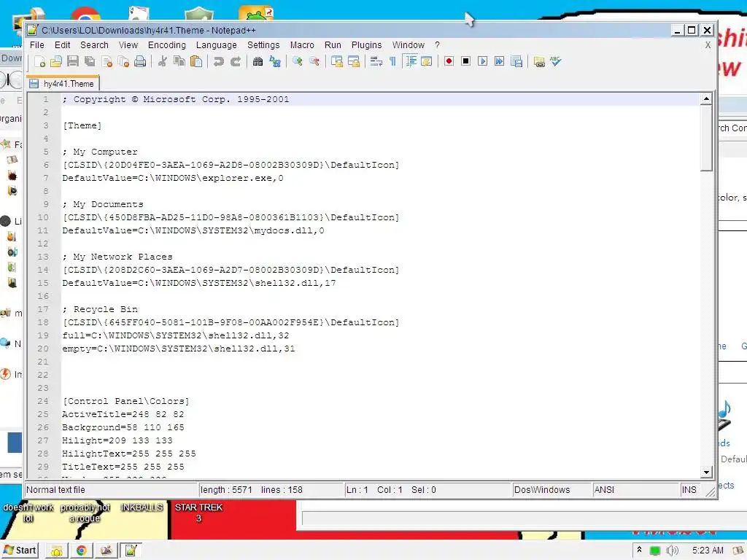Start macro recording with red dot

click(449, 61)
